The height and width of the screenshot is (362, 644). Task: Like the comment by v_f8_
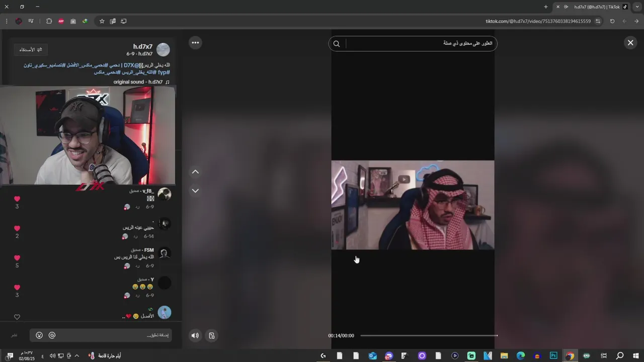pyautogui.click(x=17, y=199)
